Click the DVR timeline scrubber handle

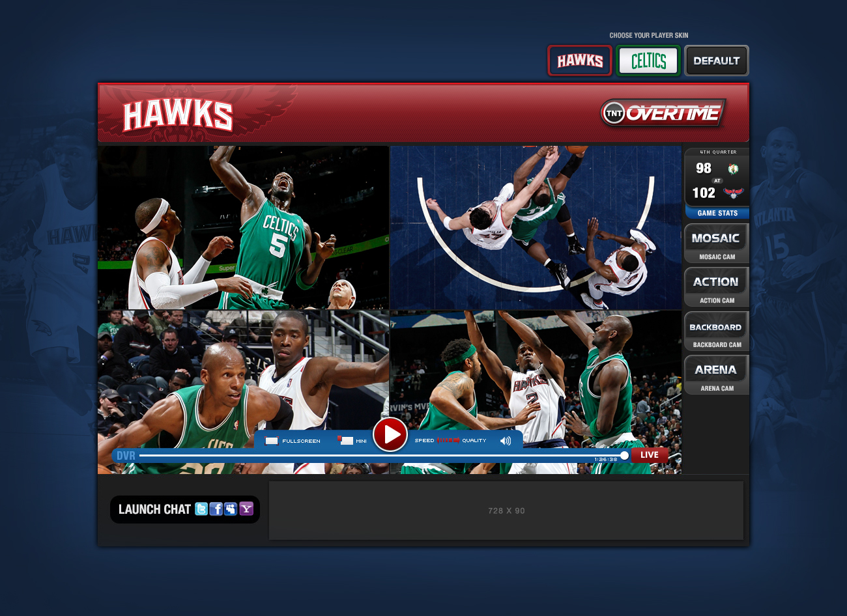click(x=624, y=455)
